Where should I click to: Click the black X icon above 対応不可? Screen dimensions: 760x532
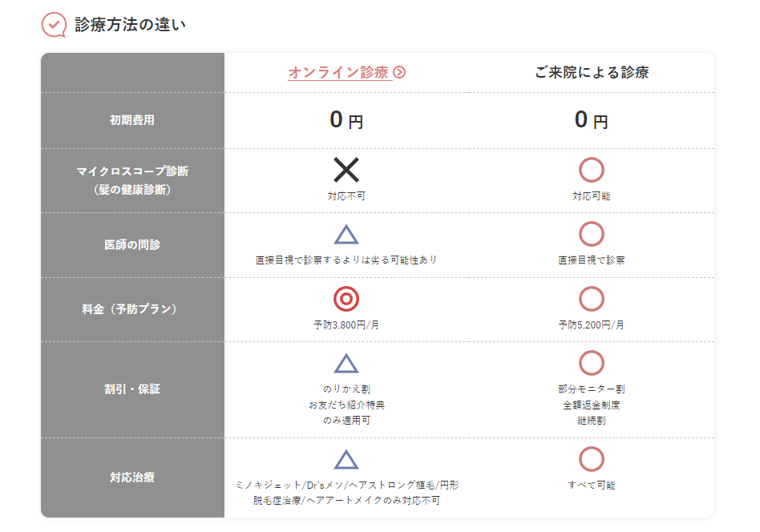(346, 170)
